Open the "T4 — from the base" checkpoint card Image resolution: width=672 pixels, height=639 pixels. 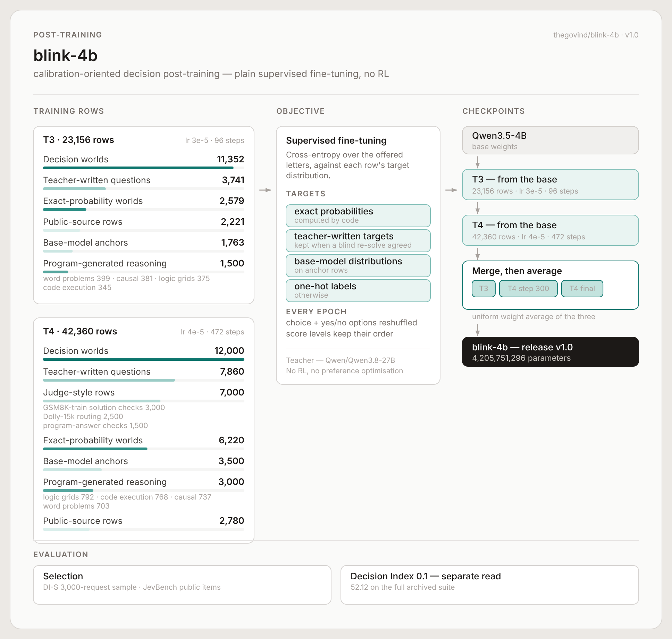[551, 230]
